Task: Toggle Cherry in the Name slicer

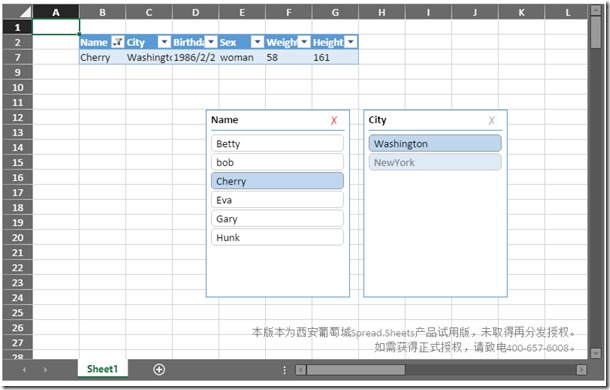Action: click(x=277, y=181)
